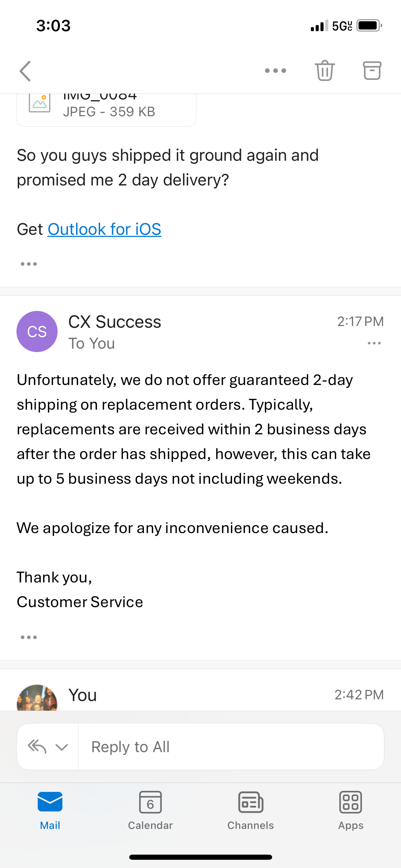Open CX Success message options dots

pos(374,343)
